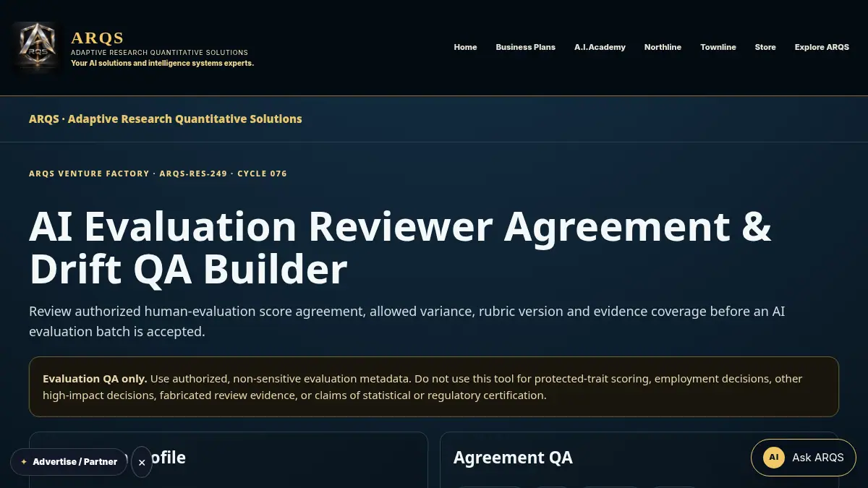868x488 pixels.
Task: Click the ARQS logo image
Action: click(37, 47)
